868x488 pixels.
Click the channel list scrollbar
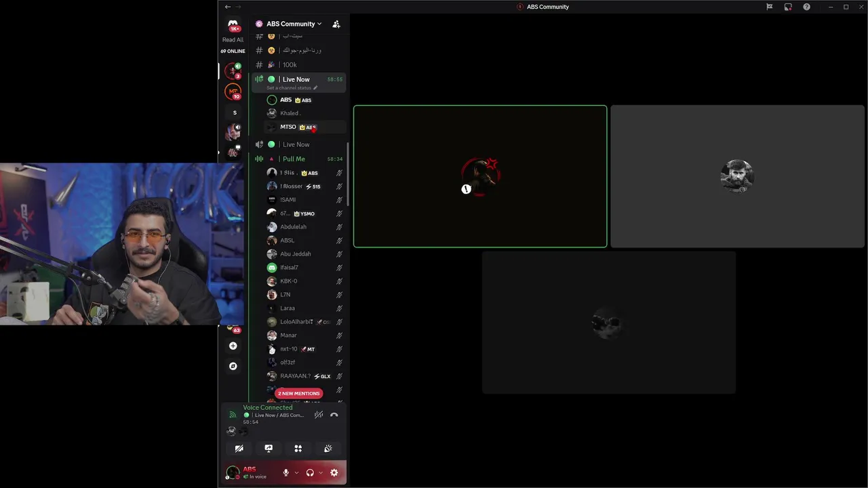348,174
